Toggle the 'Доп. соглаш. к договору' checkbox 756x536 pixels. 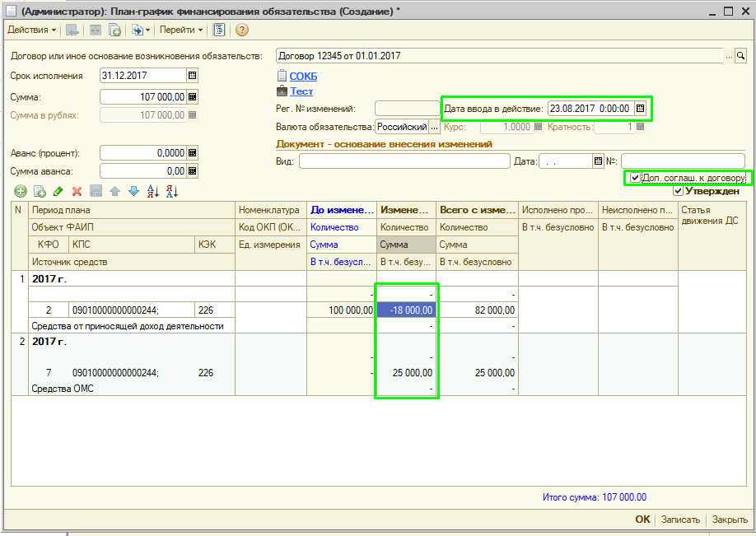(x=634, y=178)
